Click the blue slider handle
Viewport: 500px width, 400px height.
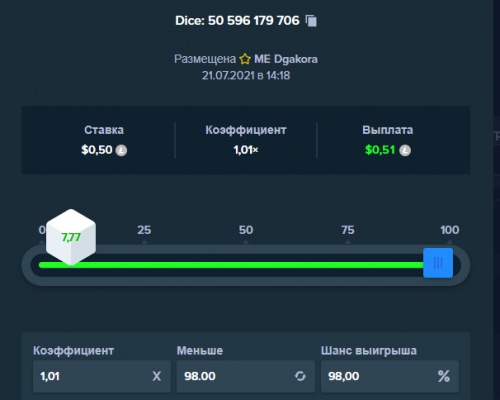(438, 263)
